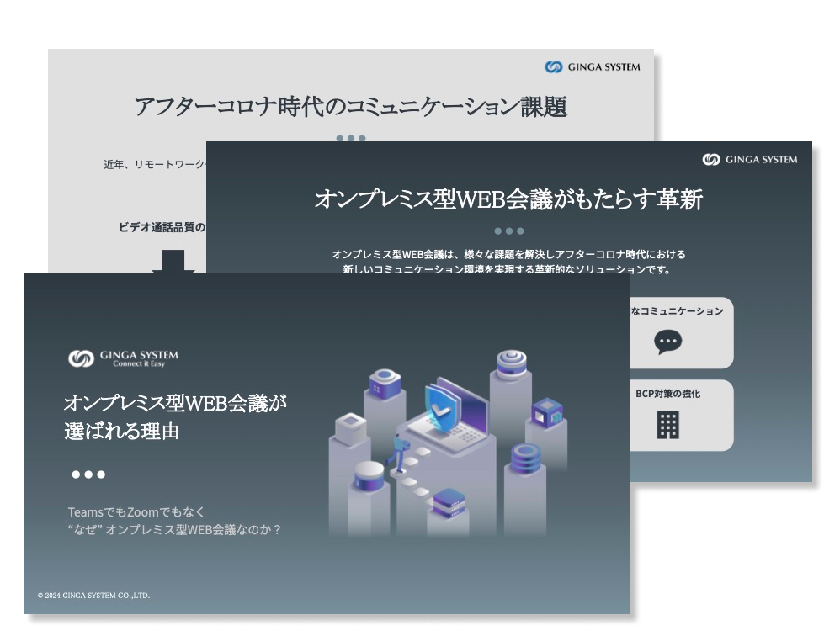Viewport: 840px width, 636px height.
Task: Select the building icon on the BCP対策の強化 card
Action: click(x=667, y=426)
